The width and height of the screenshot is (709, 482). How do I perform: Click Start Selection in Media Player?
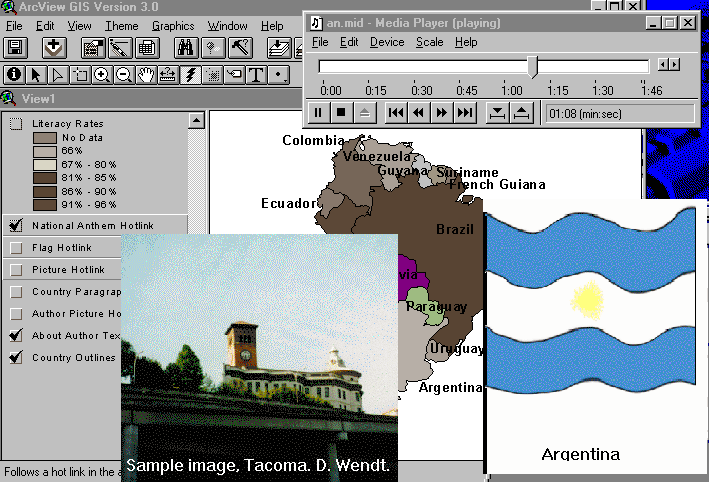497,113
